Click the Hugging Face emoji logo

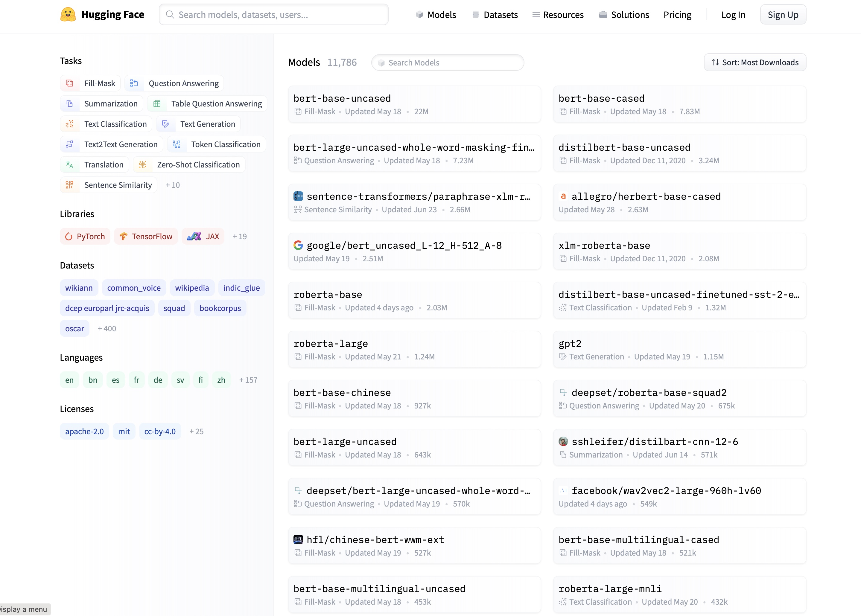point(68,14)
